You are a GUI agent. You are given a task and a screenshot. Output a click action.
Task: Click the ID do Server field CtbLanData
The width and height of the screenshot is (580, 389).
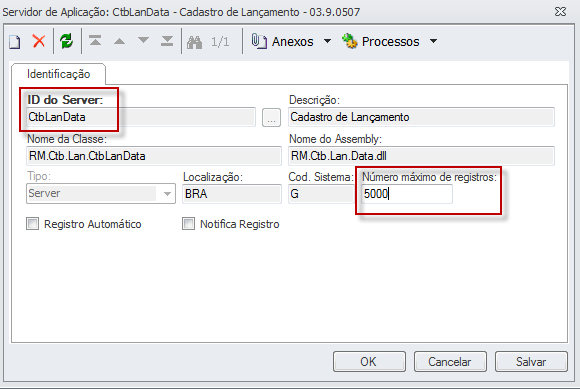[x=141, y=117]
